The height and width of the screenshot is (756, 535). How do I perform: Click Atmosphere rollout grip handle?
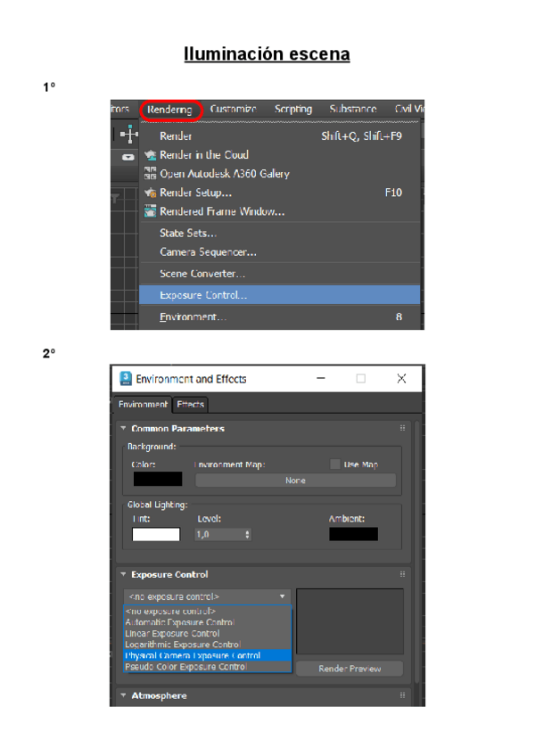(x=402, y=695)
